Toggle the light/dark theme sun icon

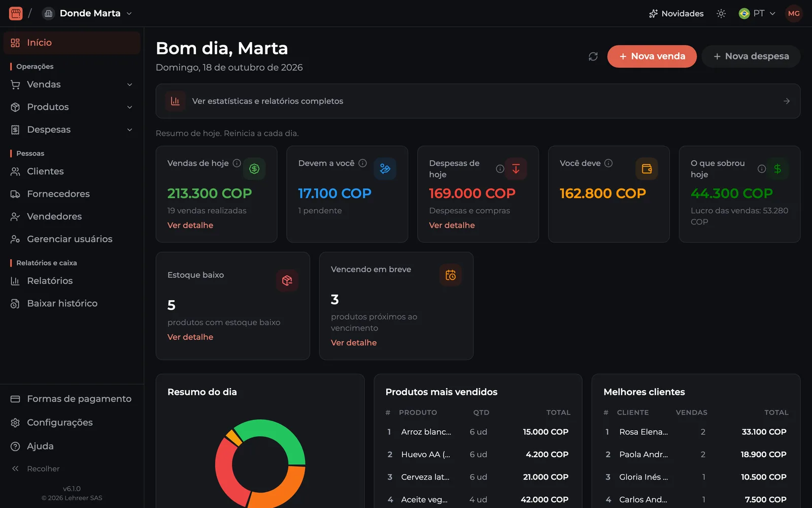pyautogui.click(x=721, y=14)
